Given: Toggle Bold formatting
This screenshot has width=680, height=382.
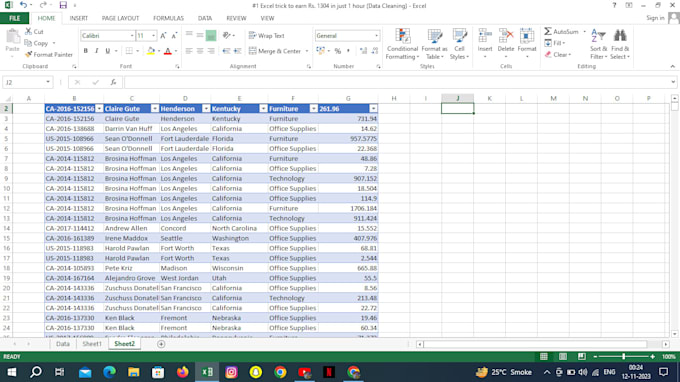Looking at the screenshot, I should [85, 51].
